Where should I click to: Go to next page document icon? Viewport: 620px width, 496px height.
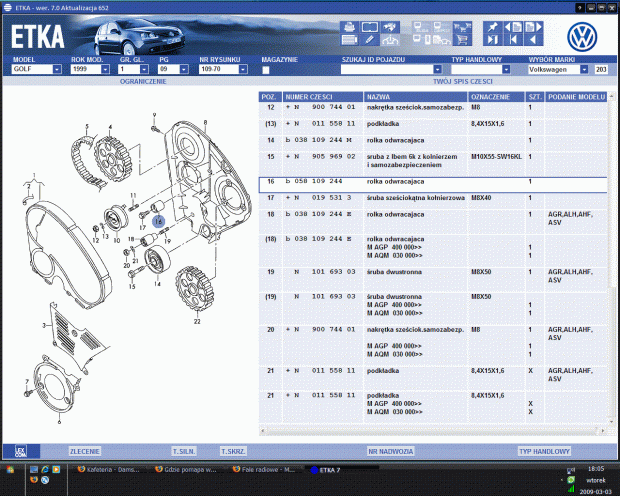coord(533,27)
